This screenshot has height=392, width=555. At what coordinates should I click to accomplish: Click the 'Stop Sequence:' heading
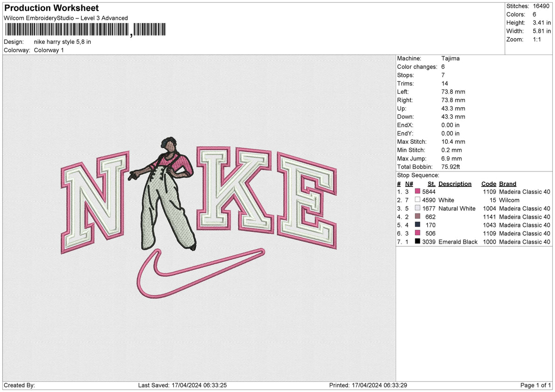(418, 175)
